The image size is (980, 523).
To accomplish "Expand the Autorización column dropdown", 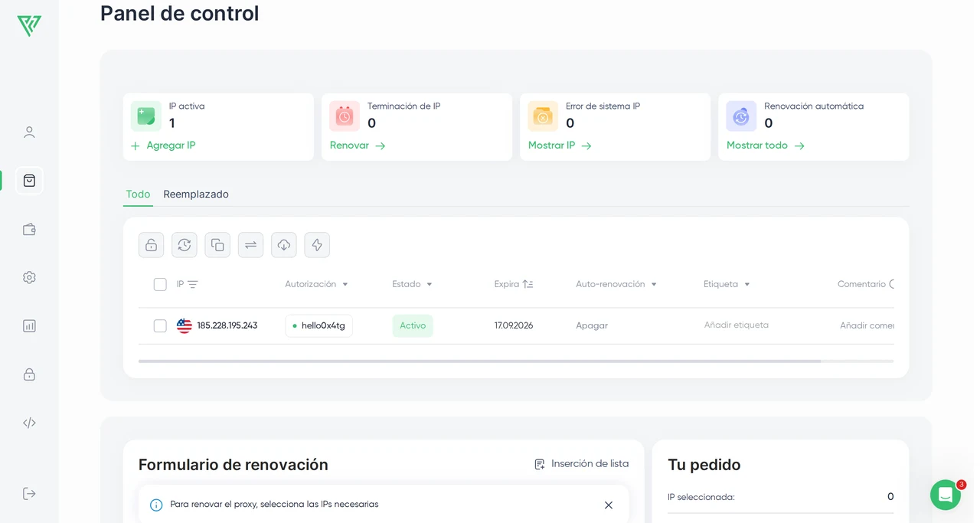I will click(x=345, y=284).
